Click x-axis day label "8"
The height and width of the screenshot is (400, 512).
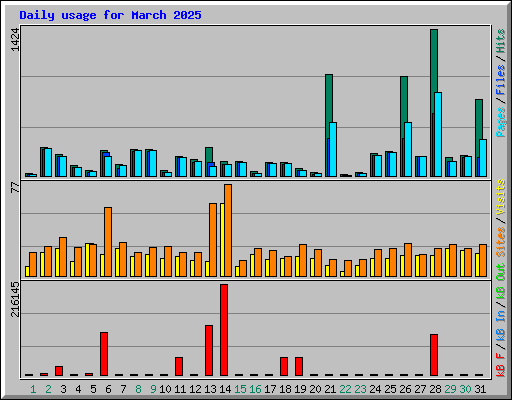point(138,389)
